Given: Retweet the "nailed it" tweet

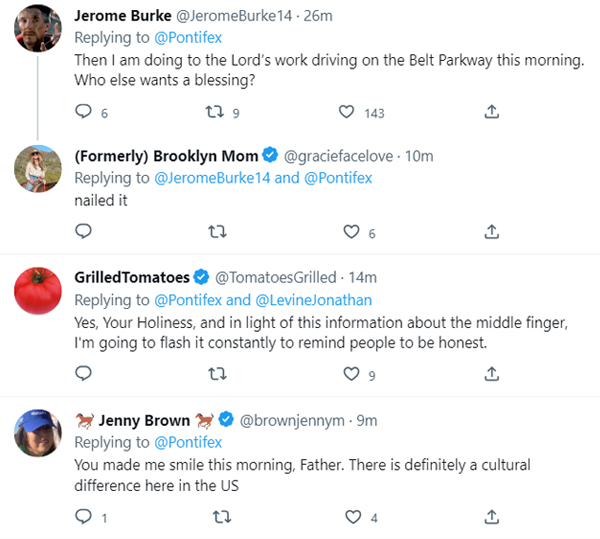Looking at the screenshot, I should (x=217, y=232).
